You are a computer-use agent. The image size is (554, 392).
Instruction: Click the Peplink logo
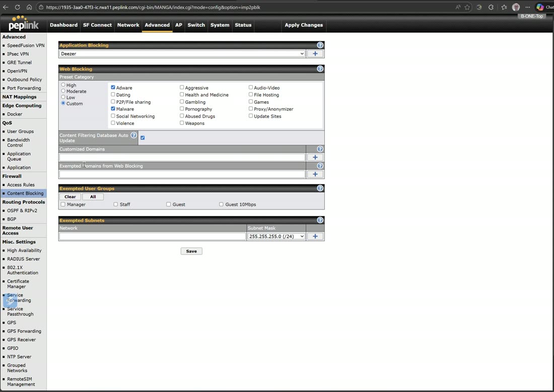point(23,23)
